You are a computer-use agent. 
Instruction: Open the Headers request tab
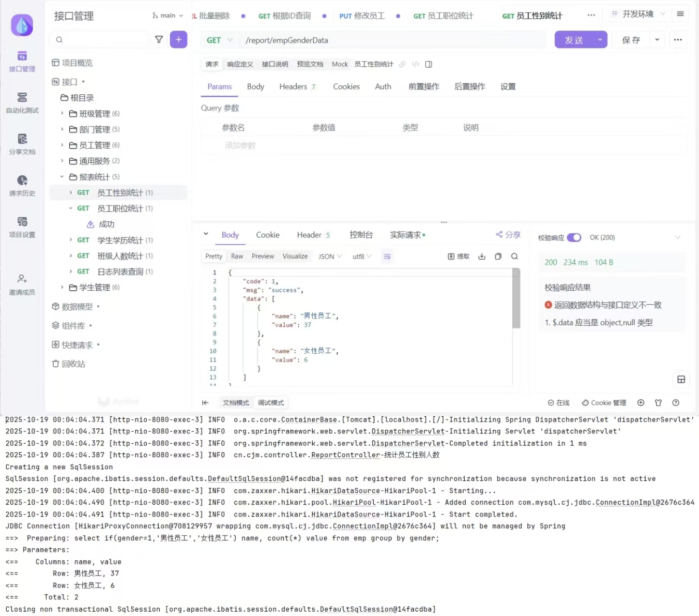coord(293,87)
